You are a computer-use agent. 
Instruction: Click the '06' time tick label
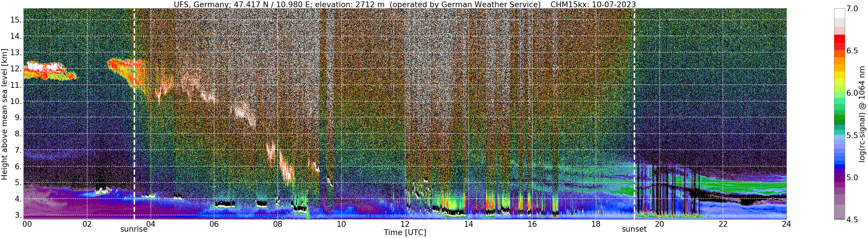pos(214,224)
